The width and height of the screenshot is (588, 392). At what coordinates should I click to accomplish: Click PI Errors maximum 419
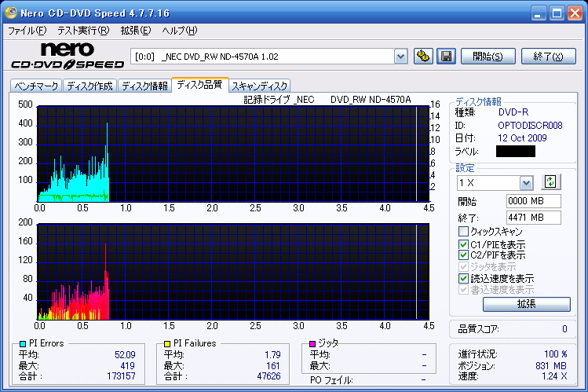[x=127, y=366]
